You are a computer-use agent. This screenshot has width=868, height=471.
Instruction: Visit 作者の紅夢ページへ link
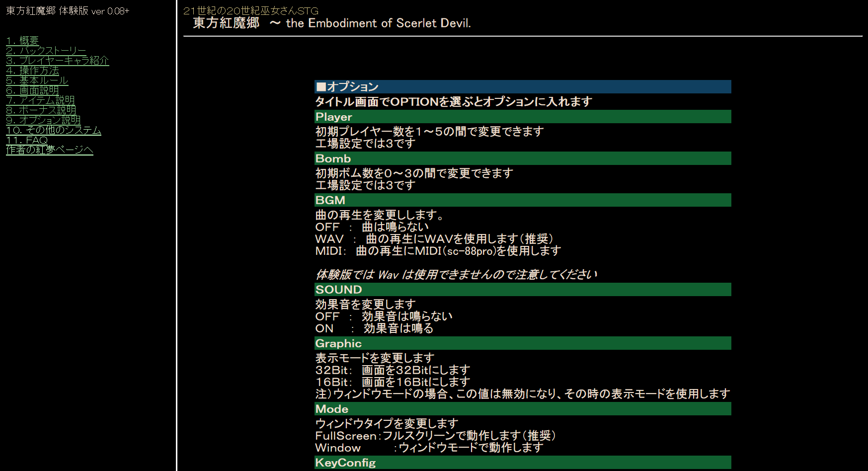50,150
